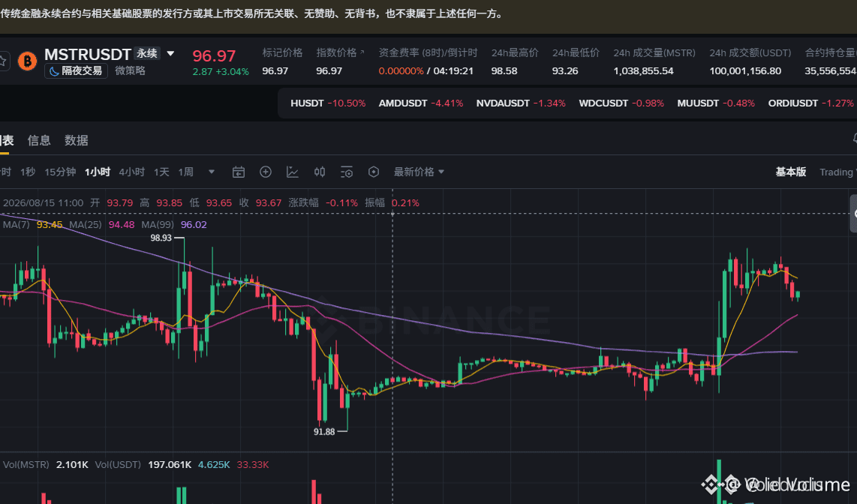Switch to the 信息 tab
Screen dimensions: 857x504
pos(39,140)
